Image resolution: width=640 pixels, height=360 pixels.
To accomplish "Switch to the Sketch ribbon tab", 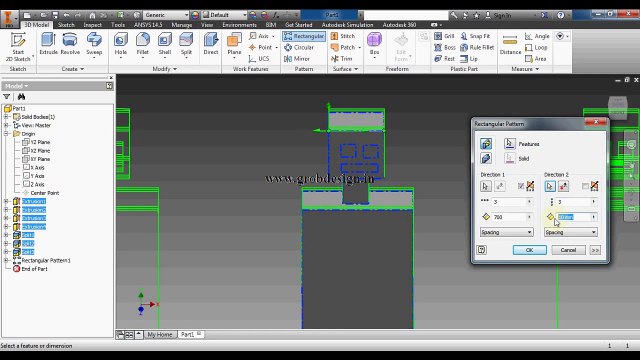I will (66, 25).
